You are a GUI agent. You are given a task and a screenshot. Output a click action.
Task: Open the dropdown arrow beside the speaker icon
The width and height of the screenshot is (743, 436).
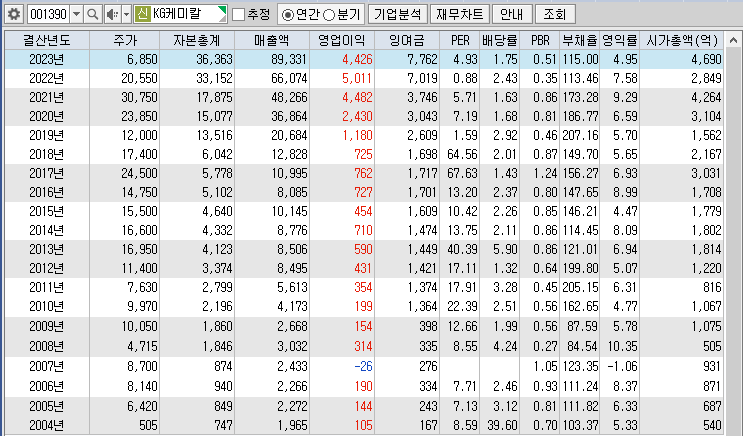pos(126,14)
